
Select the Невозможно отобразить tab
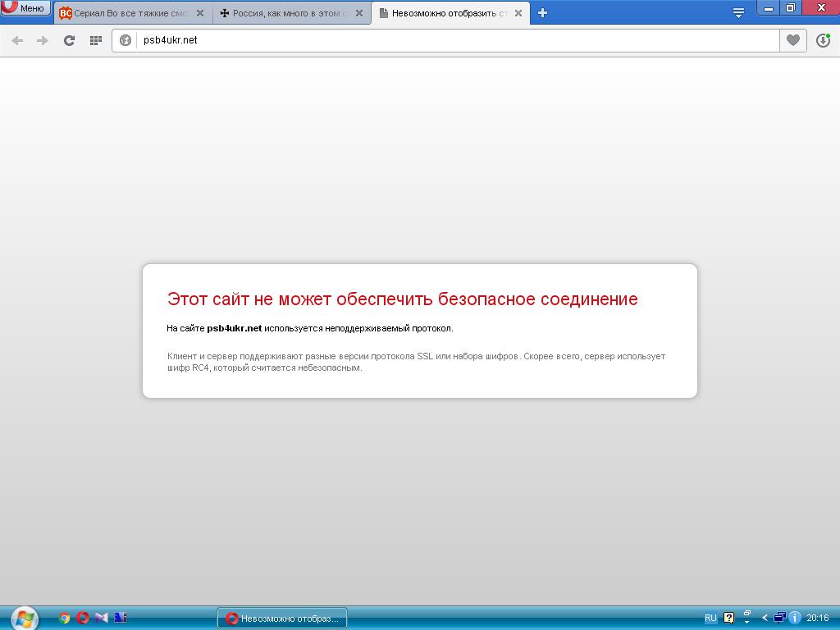pos(450,13)
